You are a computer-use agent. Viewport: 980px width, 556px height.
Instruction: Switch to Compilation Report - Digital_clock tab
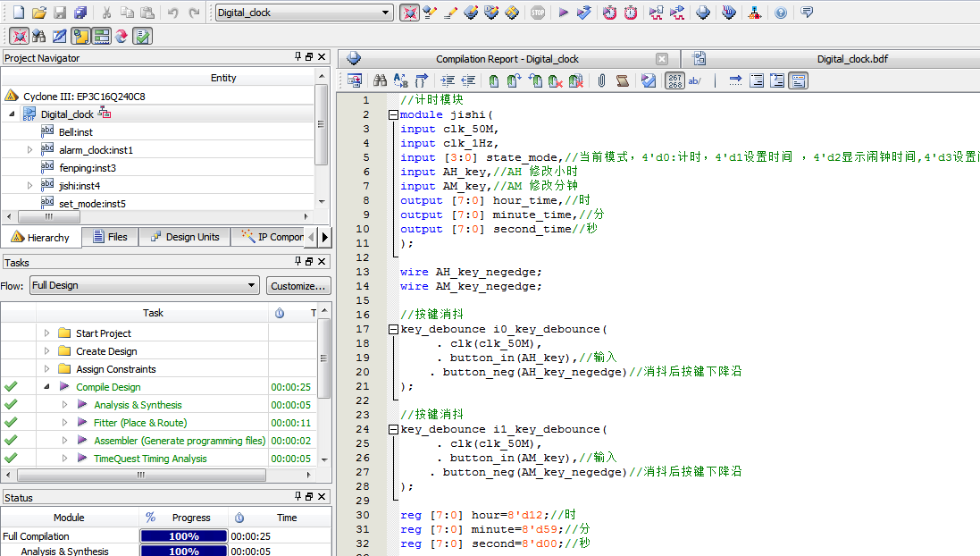(x=507, y=59)
